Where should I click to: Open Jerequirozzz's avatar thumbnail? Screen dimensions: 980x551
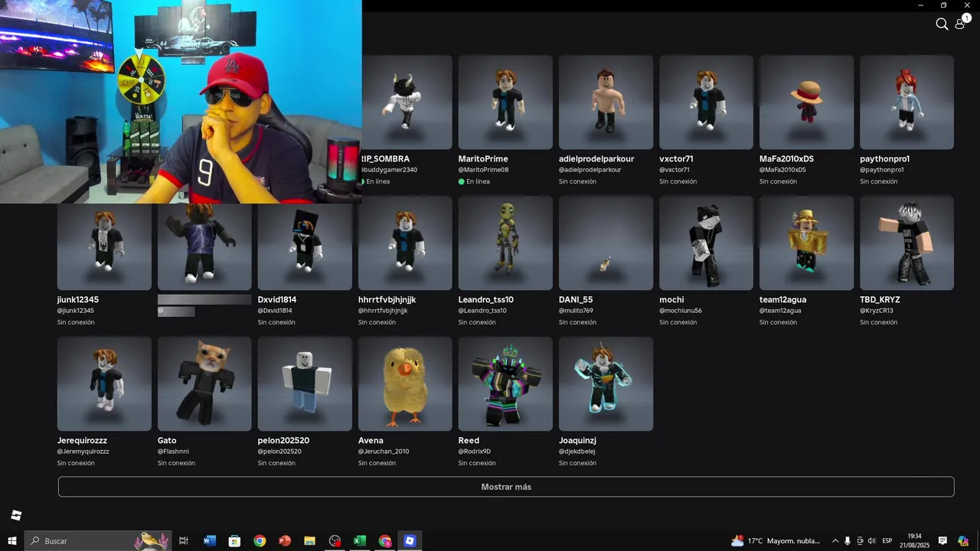point(104,383)
